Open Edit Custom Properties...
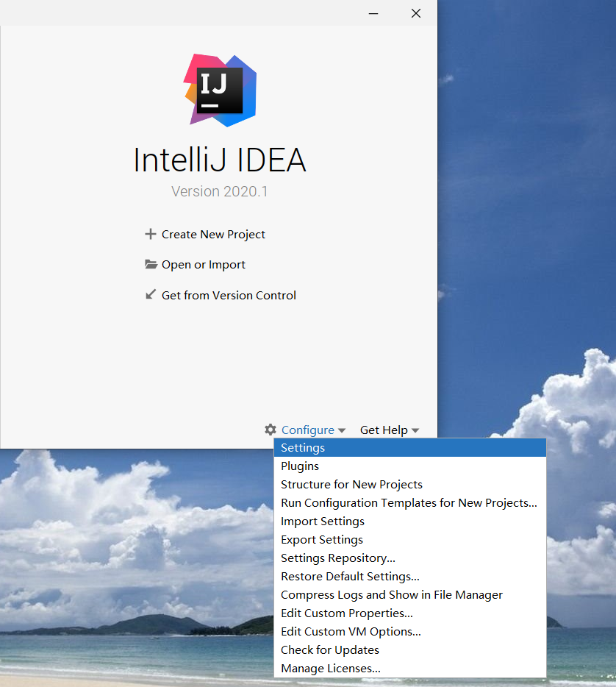 pyautogui.click(x=409, y=613)
